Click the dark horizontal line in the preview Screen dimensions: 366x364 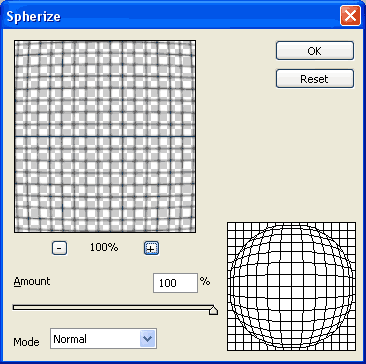click(105, 137)
